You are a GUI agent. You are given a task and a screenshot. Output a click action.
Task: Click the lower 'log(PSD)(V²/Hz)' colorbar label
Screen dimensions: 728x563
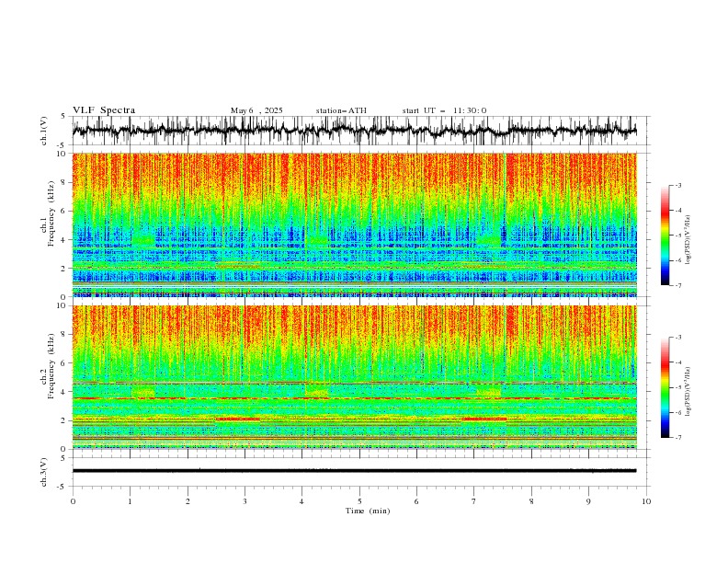pyautogui.click(x=688, y=392)
